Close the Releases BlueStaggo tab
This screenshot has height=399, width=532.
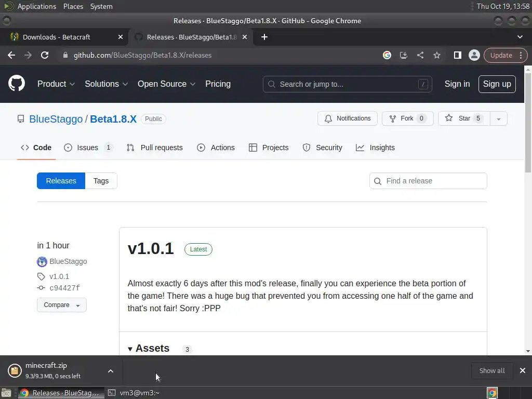click(245, 37)
